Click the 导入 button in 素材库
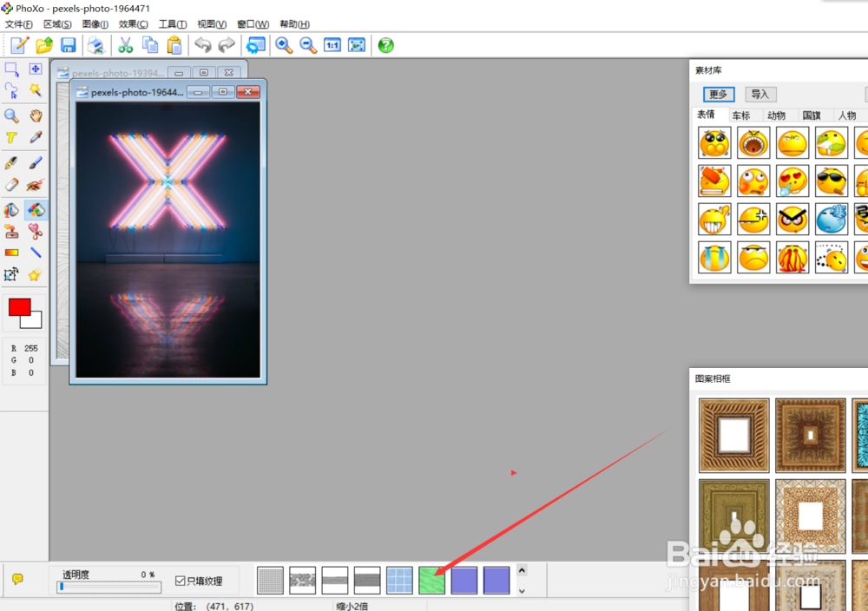Viewport: 868px width, 611px height. tap(760, 94)
